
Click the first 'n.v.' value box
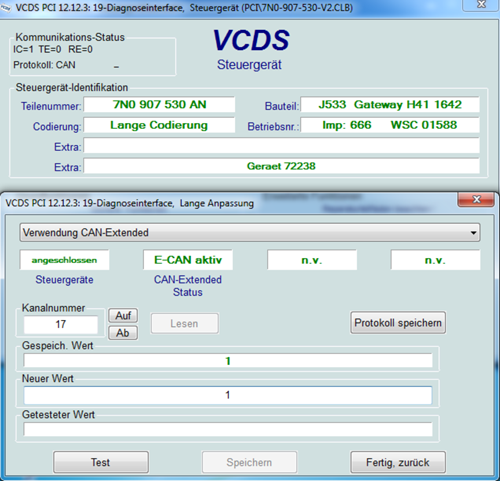point(312,260)
